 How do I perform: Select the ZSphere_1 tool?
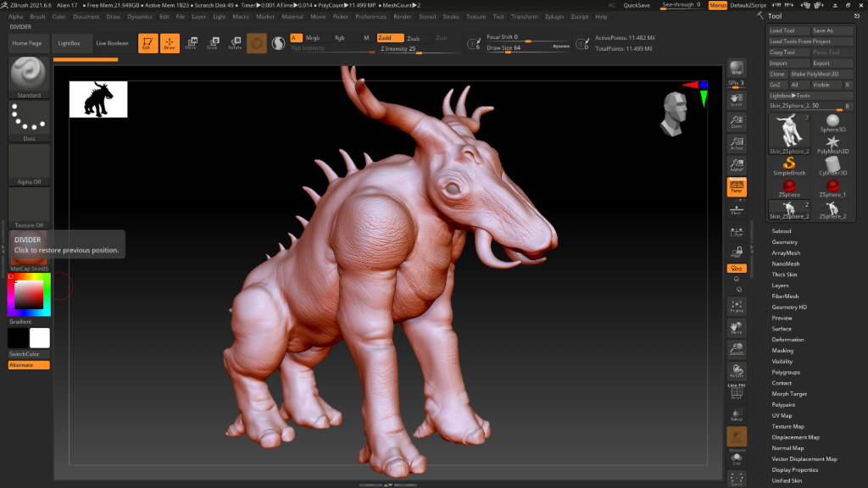[832, 188]
